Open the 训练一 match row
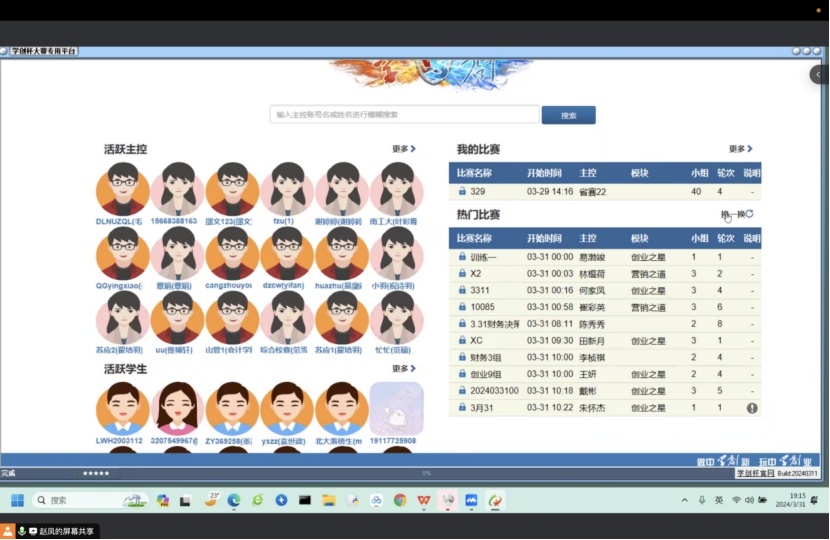 tap(483, 257)
